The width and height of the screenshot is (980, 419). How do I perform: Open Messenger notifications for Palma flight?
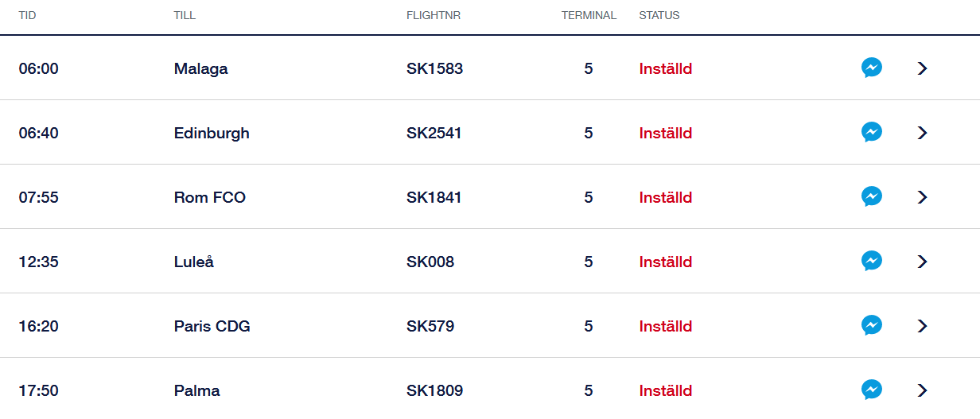[x=872, y=390]
